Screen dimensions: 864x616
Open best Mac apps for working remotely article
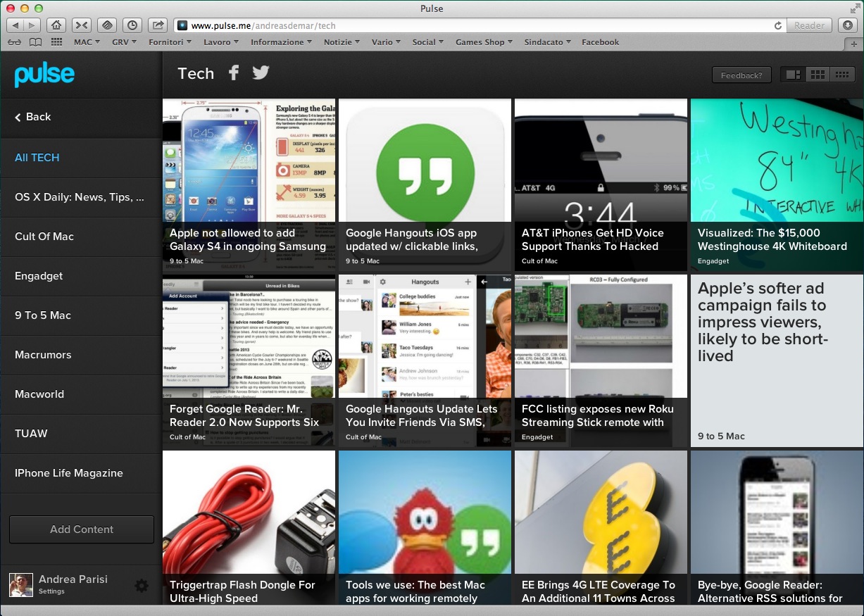coord(425,528)
